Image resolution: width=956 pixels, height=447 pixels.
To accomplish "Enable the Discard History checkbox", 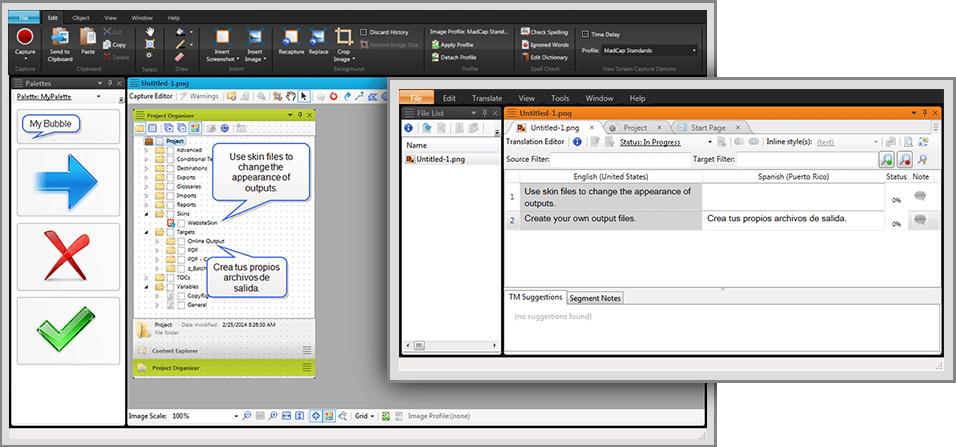I will 362,32.
